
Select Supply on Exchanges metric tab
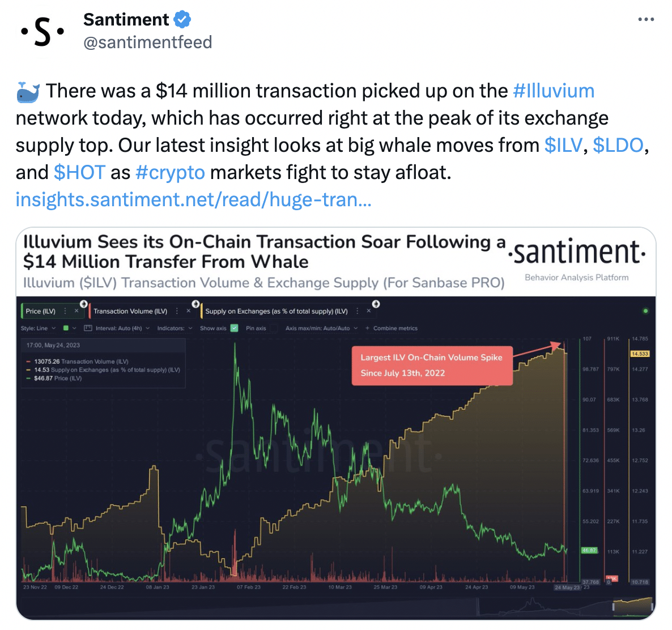coord(277,311)
